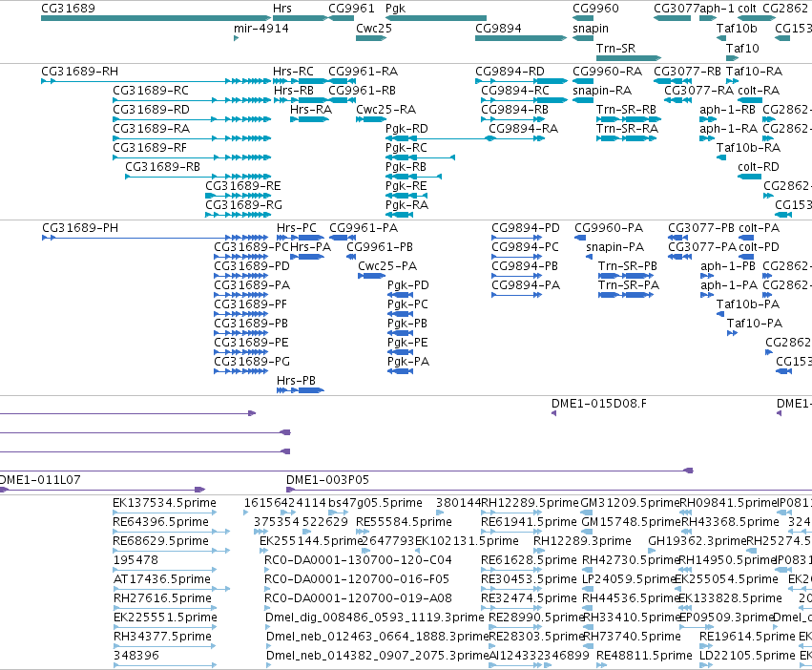Click the DME1-003P05 clone label

[x=327, y=479]
